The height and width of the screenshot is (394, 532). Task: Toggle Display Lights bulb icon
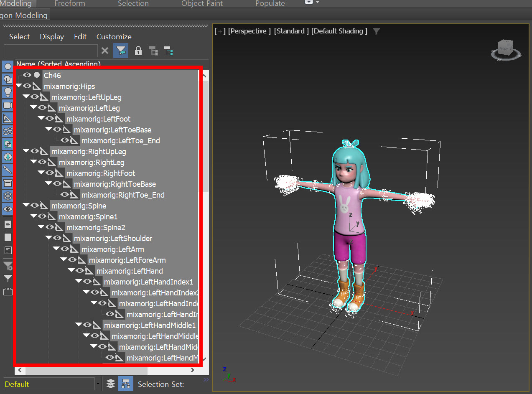(x=8, y=92)
